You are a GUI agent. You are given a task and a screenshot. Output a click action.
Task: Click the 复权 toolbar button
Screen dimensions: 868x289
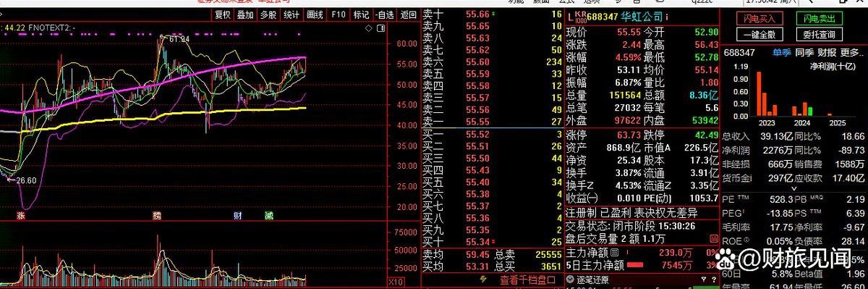point(223,14)
